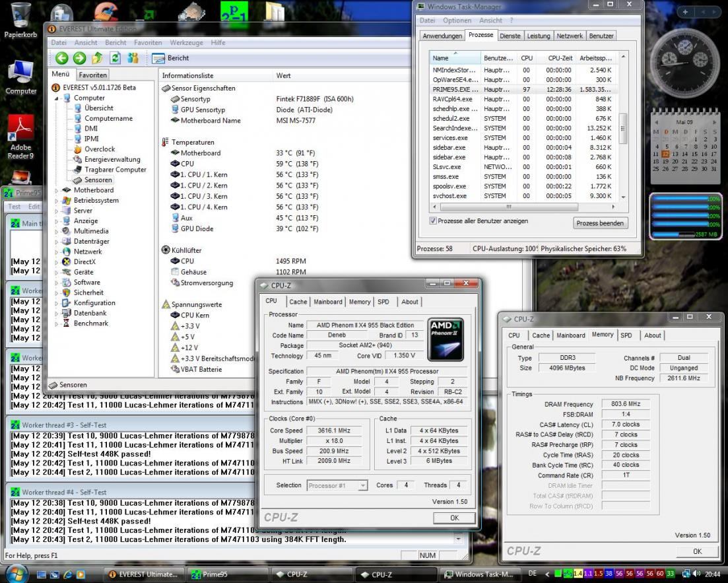Viewport: 728px width, 583px height.
Task: Open the Computer desktop icon
Action: point(20,77)
